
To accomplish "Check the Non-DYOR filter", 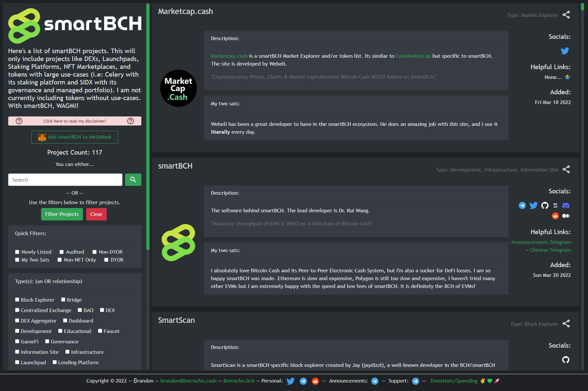I will click(x=95, y=252).
